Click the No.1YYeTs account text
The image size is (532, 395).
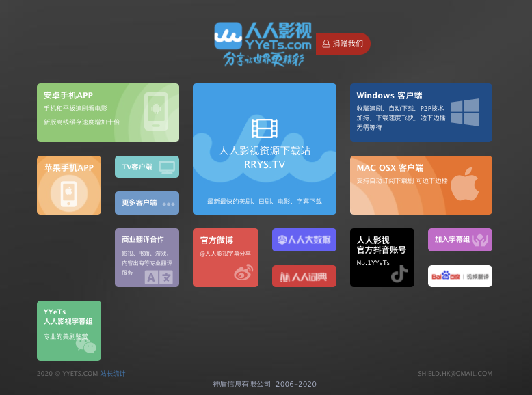(373, 263)
